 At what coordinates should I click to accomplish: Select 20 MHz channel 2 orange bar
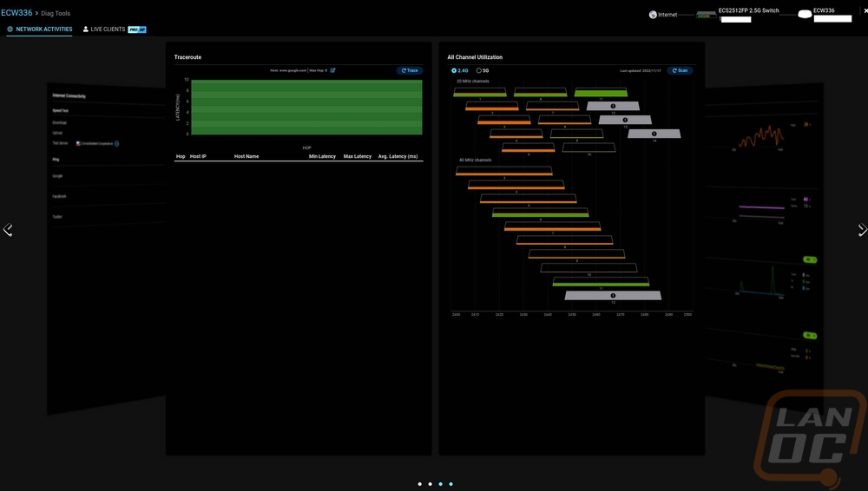click(x=492, y=106)
